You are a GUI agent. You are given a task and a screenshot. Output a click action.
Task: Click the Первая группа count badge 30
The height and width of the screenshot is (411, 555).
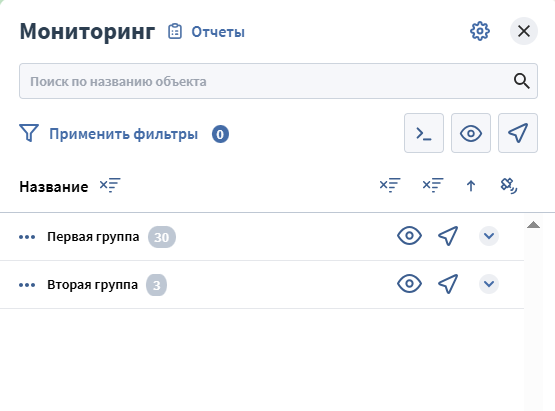point(162,237)
